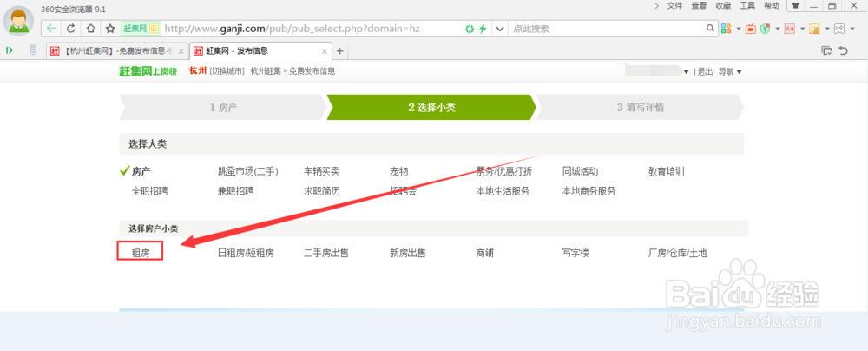This screenshot has width=868, height=351.
Task: Click the address bar URL field
Action: tap(312, 29)
